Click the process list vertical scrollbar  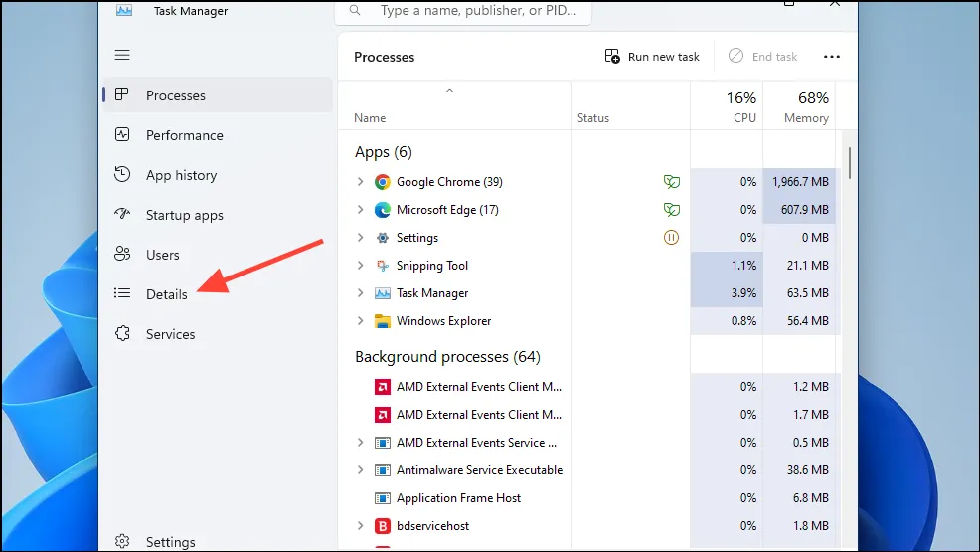point(850,164)
